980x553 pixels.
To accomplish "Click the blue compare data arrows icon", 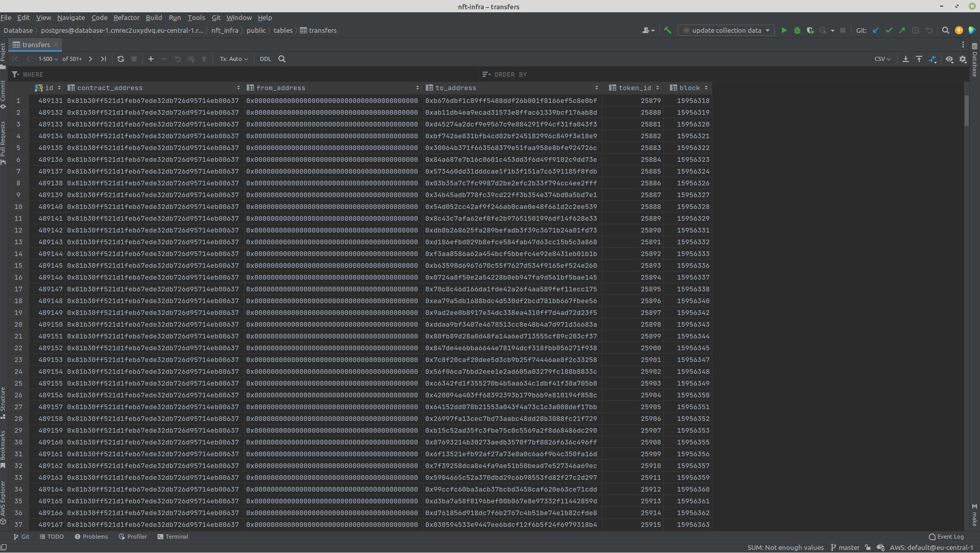I will point(933,59).
